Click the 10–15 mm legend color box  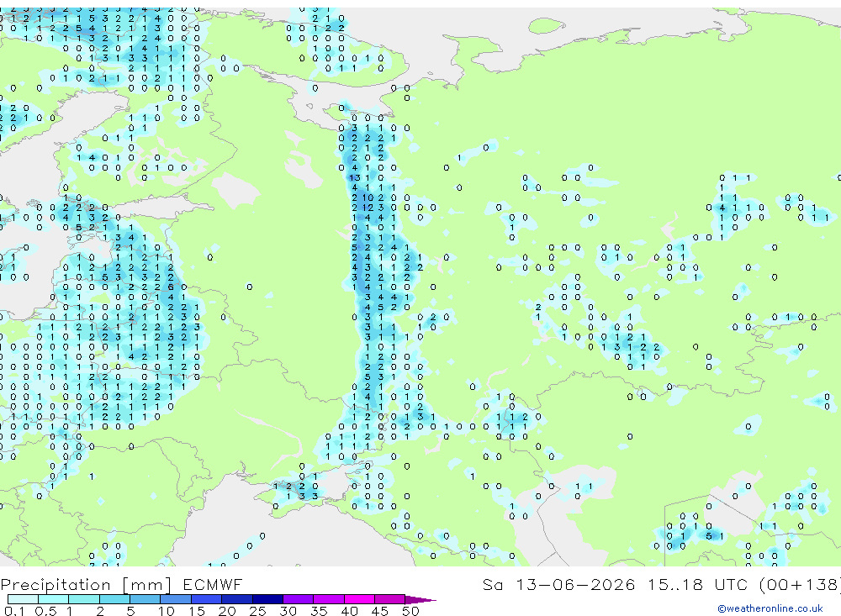[176, 599]
